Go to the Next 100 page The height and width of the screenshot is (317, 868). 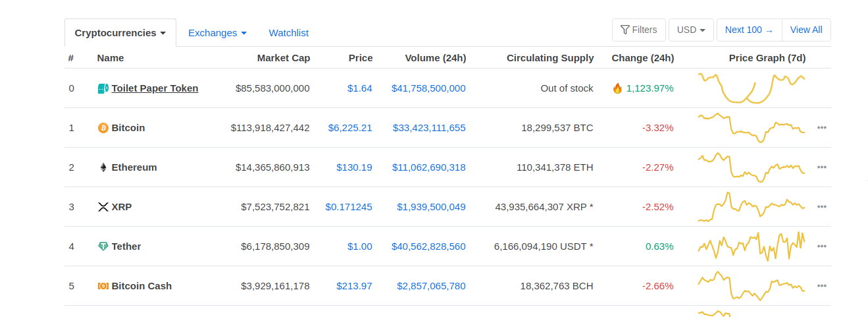[748, 30]
